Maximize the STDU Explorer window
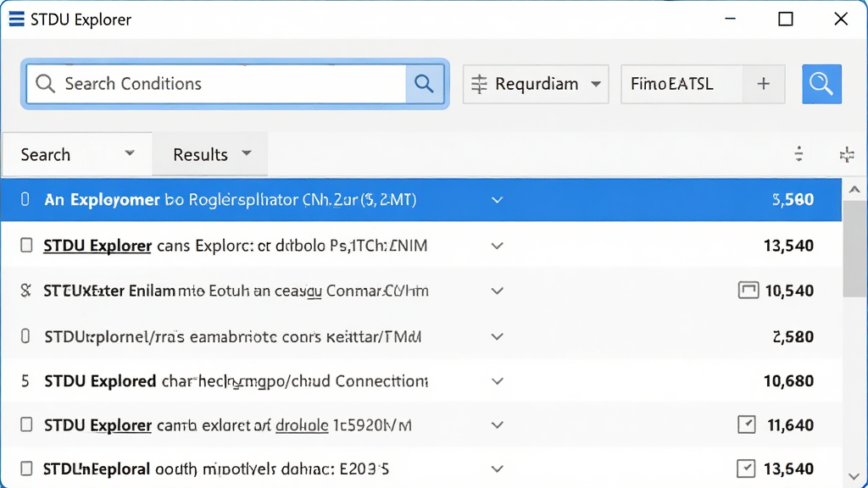The image size is (868, 488). point(786,19)
